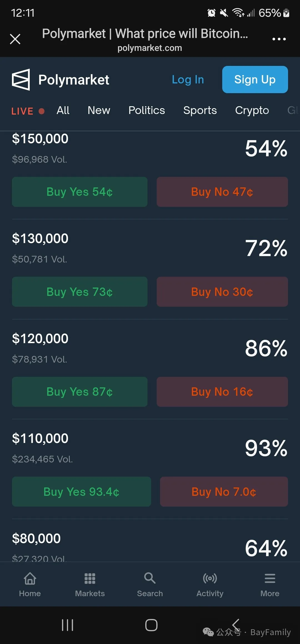The width and height of the screenshot is (300, 644).
Task: Click the Log In link
Action: click(188, 80)
